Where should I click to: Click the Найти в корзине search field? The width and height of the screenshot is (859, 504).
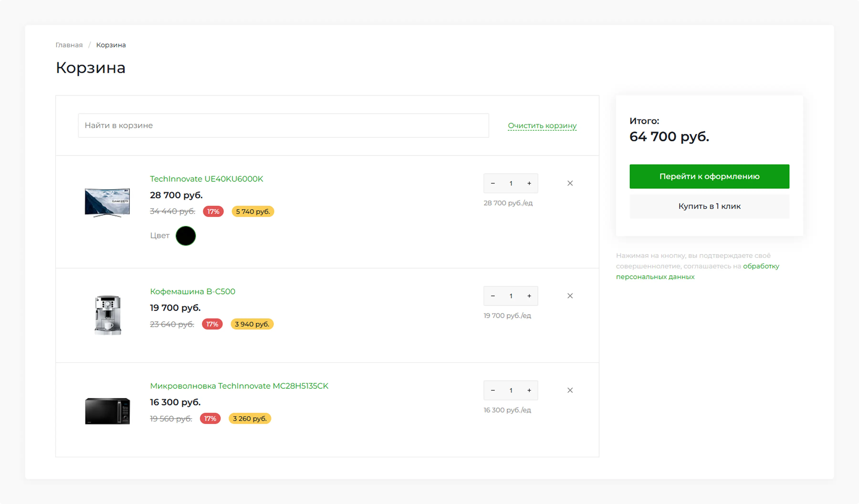[283, 125]
